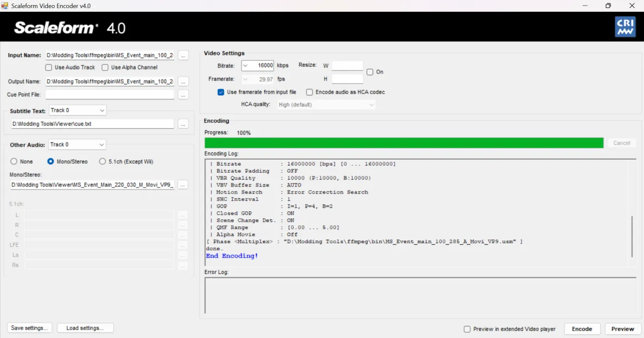644x338 pixels.
Task: Expand the Bitrate dropdown arrow
Action: (246, 65)
